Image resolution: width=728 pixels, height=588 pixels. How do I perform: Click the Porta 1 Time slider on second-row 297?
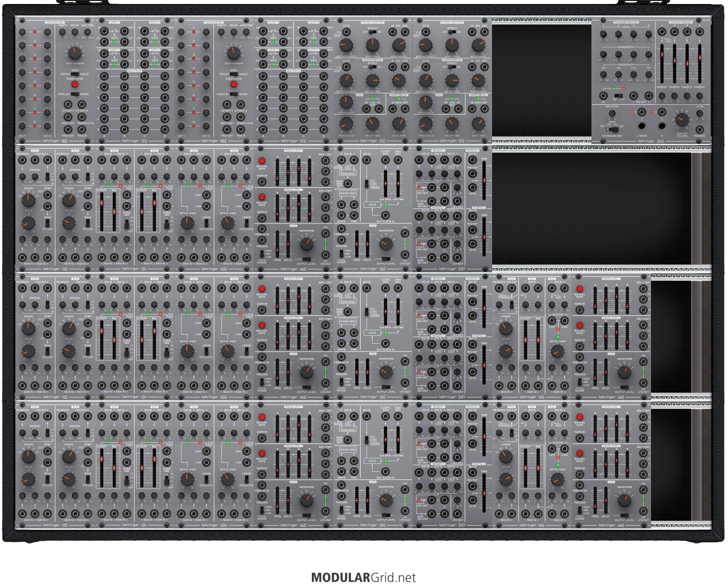(484, 179)
